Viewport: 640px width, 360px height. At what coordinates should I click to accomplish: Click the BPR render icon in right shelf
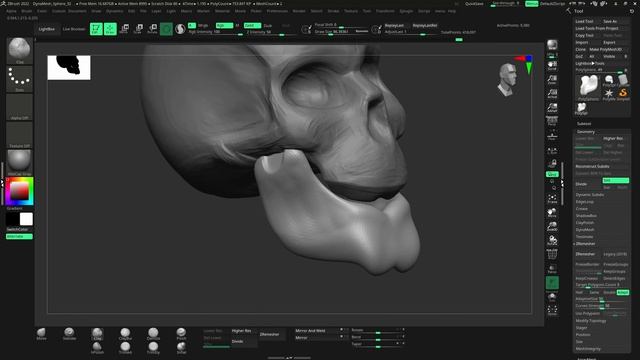coord(552,46)
